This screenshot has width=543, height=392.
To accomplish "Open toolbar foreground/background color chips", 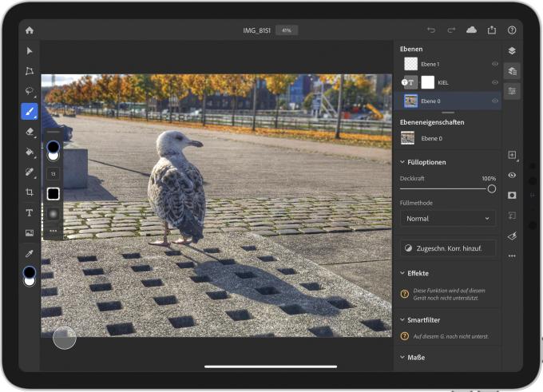I will pos(30,276).
